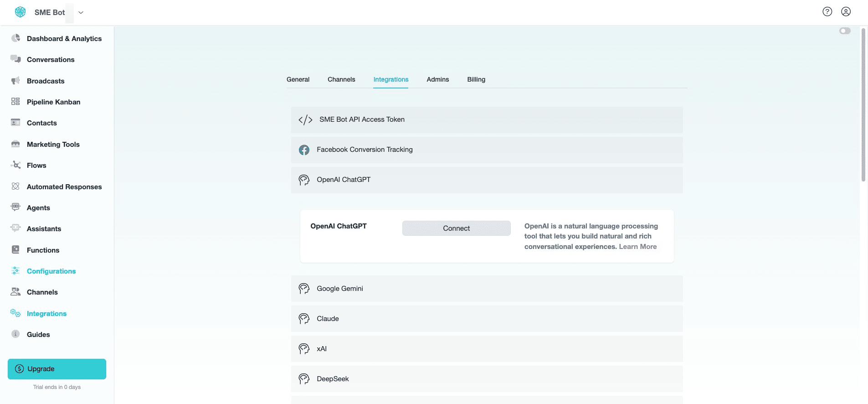Click the vertical page scrollbar
The height and width of the screenshot is (404, 868).
click(x=863, y=105)
